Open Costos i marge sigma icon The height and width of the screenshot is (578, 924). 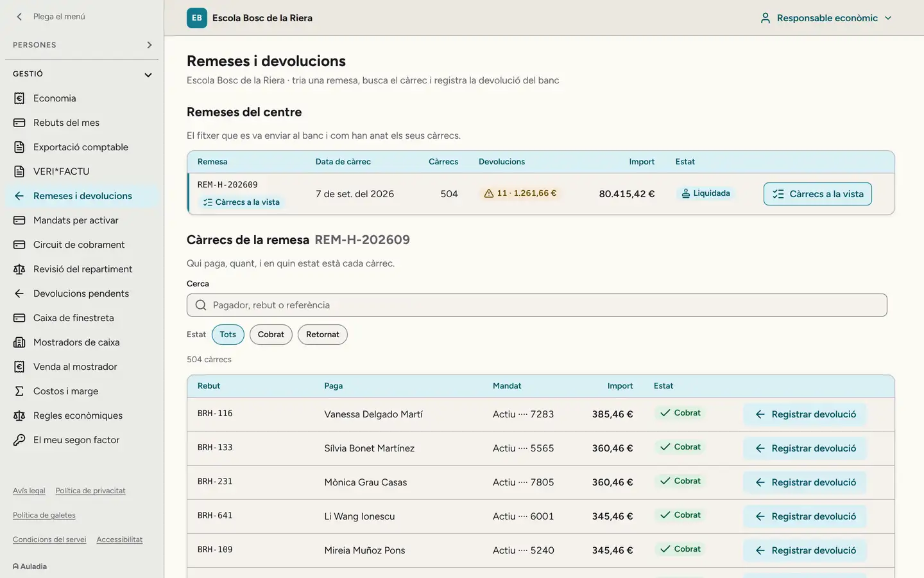click(19, 391)
